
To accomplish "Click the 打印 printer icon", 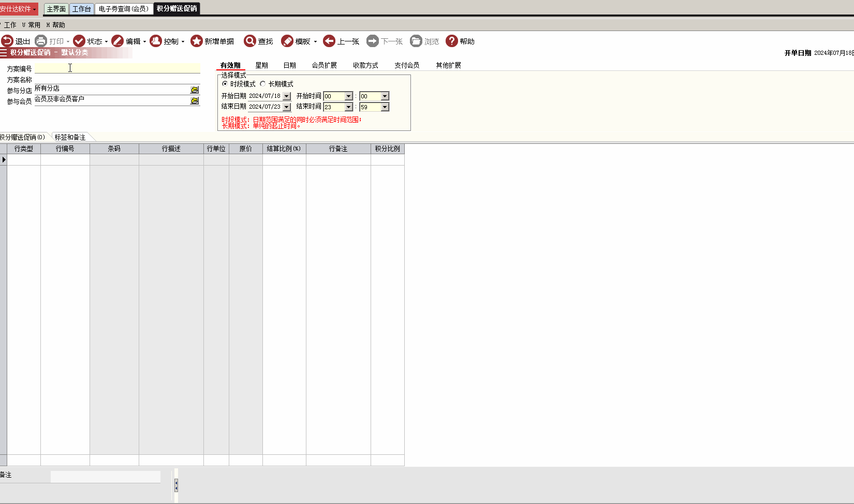I will click(41, 41).
